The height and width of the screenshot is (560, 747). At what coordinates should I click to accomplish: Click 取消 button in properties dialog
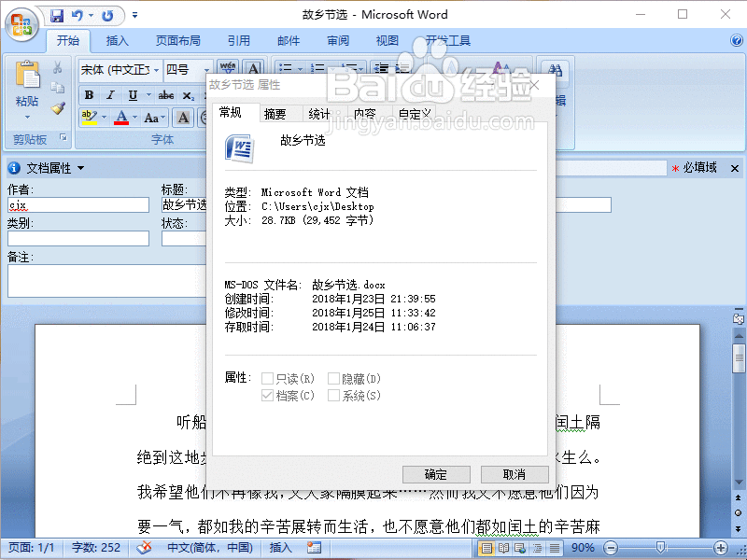(x=514, y=475)
